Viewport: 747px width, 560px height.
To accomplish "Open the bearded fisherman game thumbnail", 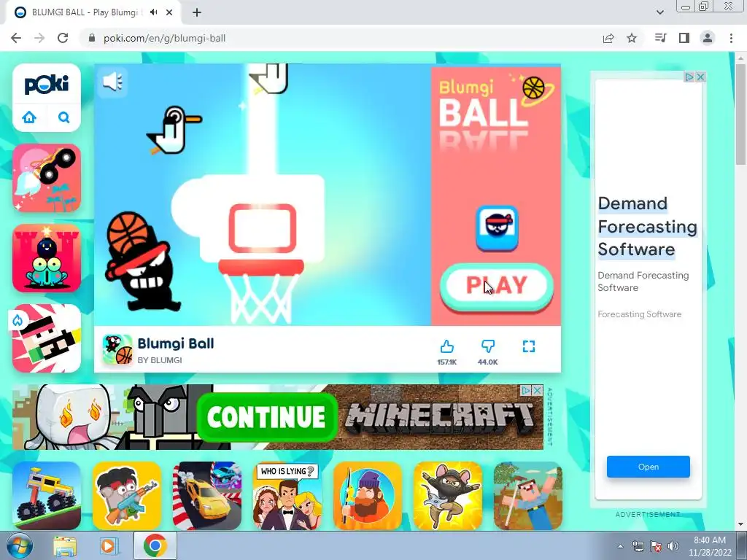I will (x=368, y=496).
